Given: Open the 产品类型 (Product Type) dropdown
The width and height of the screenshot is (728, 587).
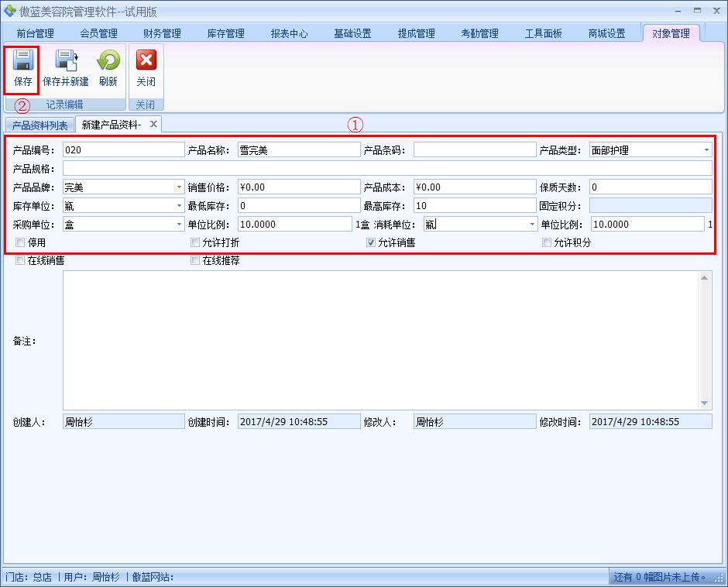Looking at the screenshot, I should pyautogui.click(x=706, y=149).
